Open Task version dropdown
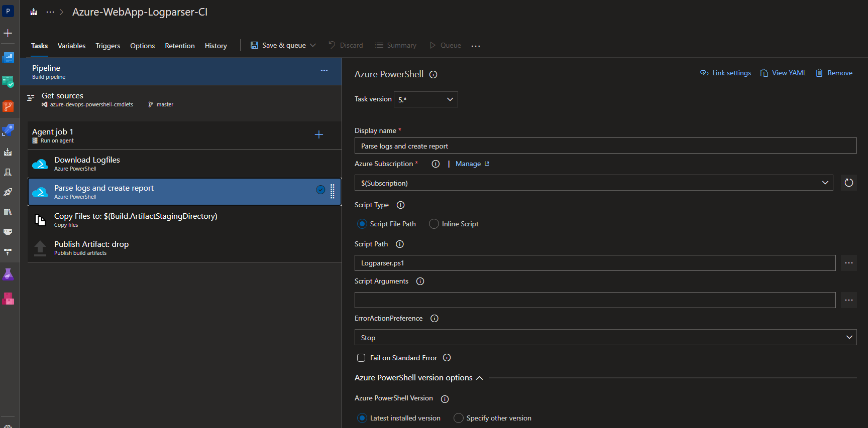Viewport: 868px width, 428px height. 425,99
